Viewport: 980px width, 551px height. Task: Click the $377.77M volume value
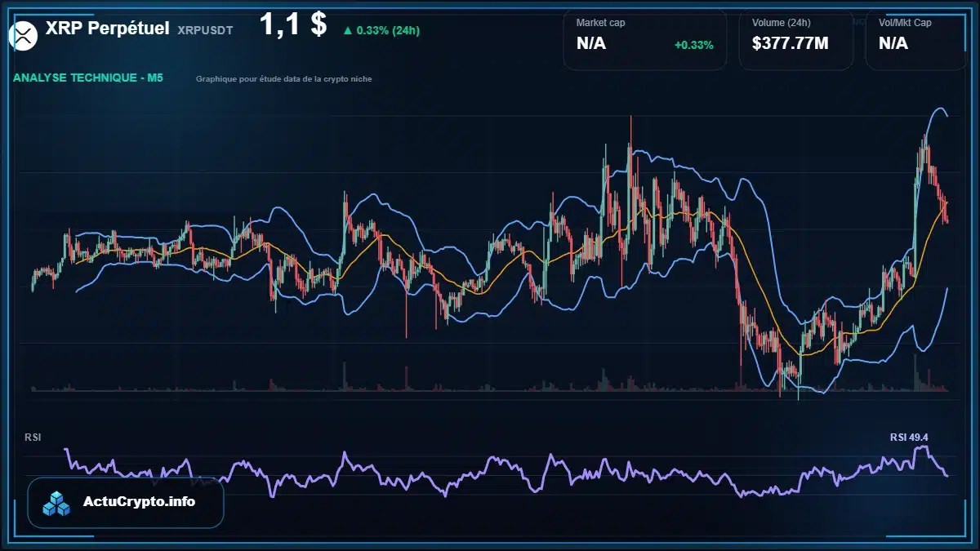791,43
